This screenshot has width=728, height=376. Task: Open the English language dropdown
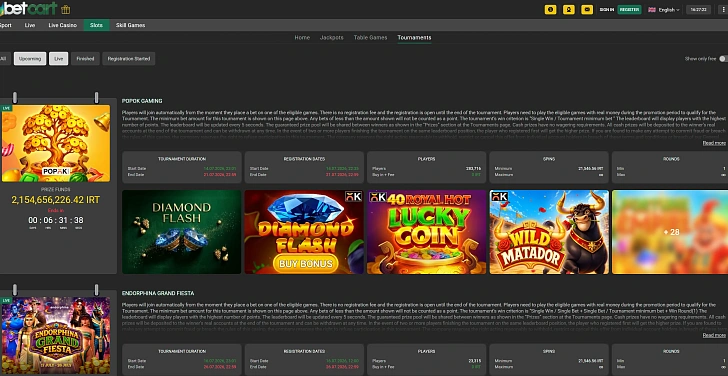669,9
